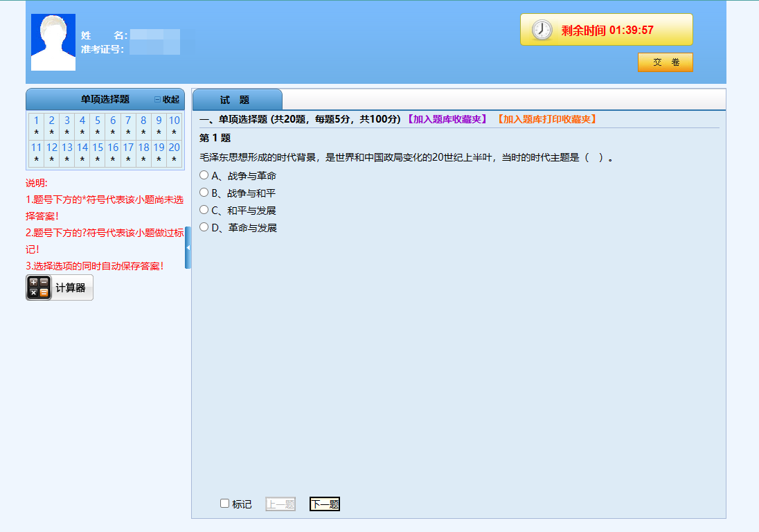
Task: Submit the exam with 交卷 button
Action: pos(665,62)
